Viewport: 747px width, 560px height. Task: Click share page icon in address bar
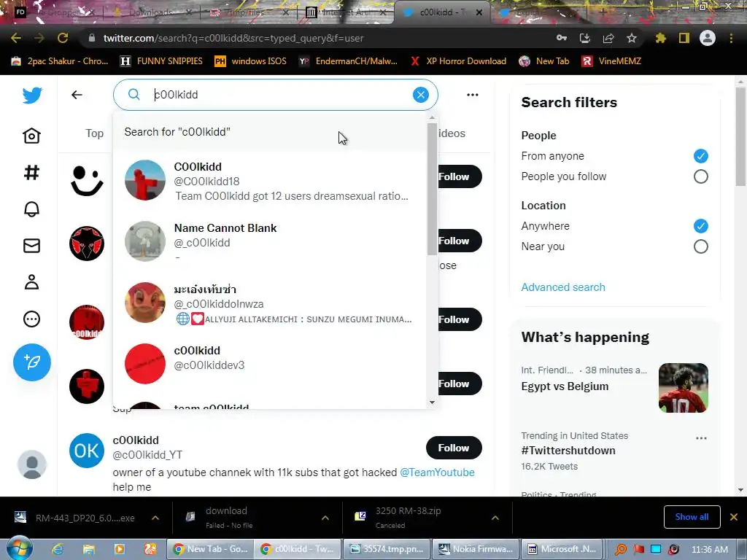(608, 38)
